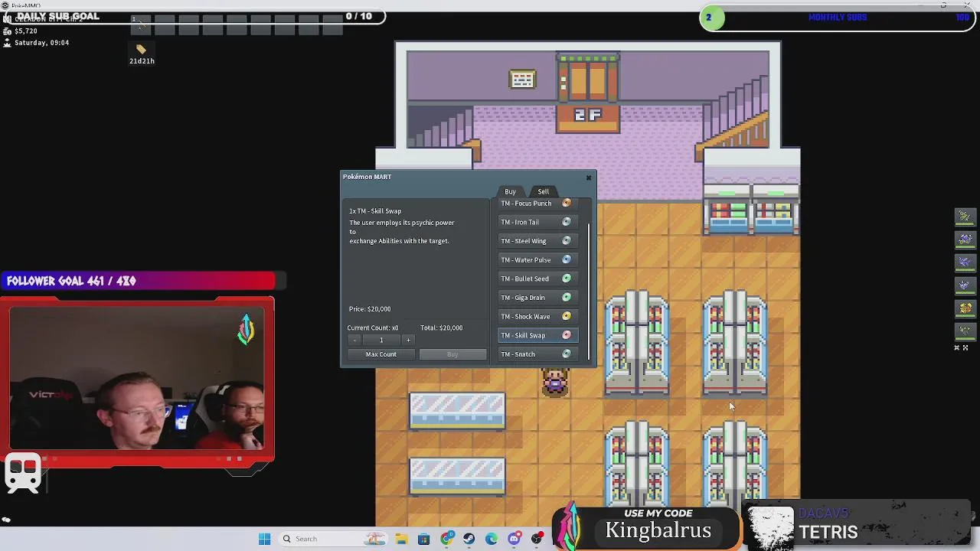Decrease quantity with the minus button
This screenshot has height=551, width=980.
click(354, 340)
